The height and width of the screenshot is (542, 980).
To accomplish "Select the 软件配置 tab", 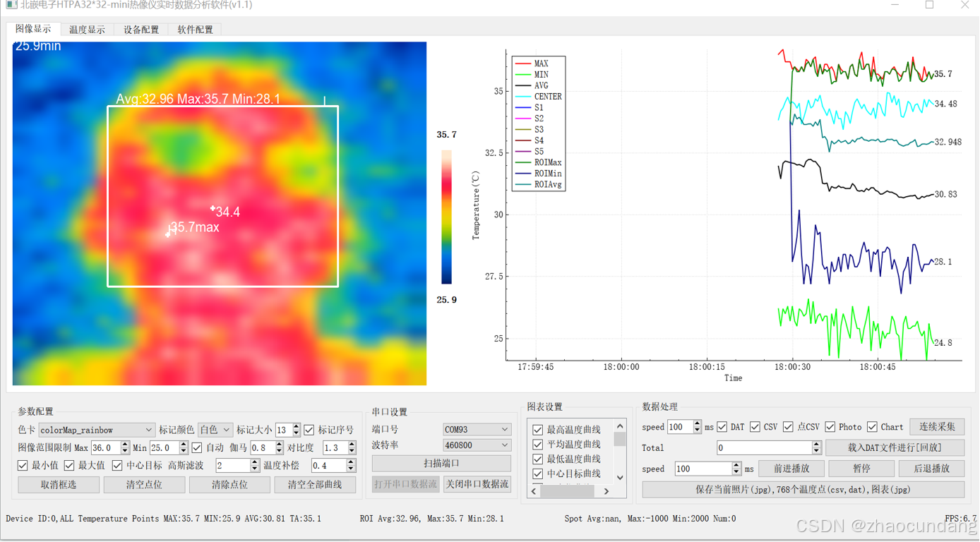I will tap(195, 30).
